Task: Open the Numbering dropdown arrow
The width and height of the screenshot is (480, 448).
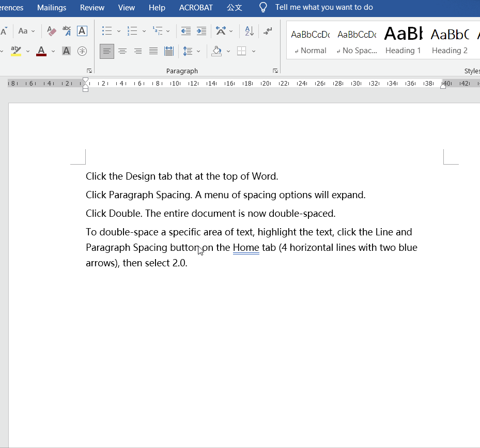Action: point(143,31)
